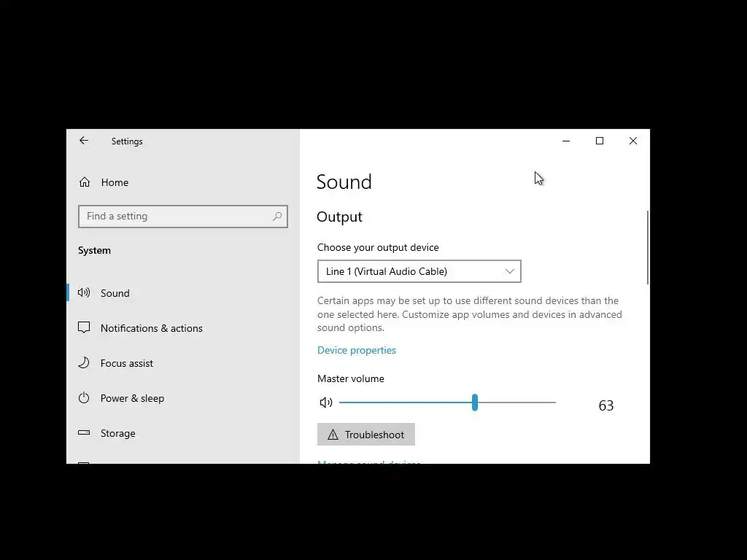Open the Device properties link
The image size is (747, 560).
356,350
